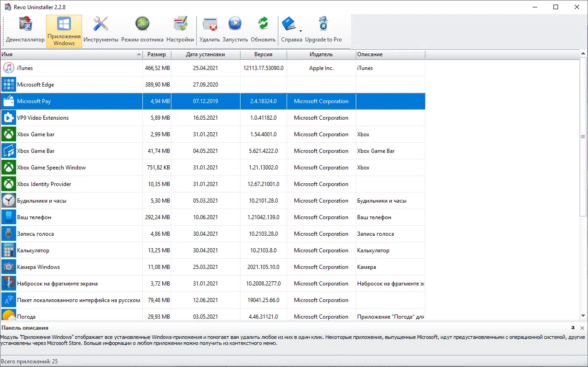Select the Камера Windows icon

click(9, 267)
